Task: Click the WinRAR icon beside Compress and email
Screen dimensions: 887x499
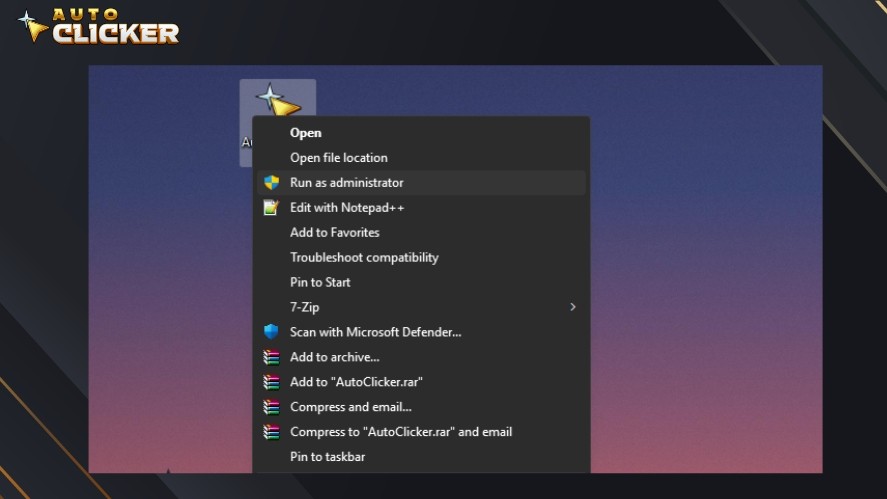Action: click(272, 407)
